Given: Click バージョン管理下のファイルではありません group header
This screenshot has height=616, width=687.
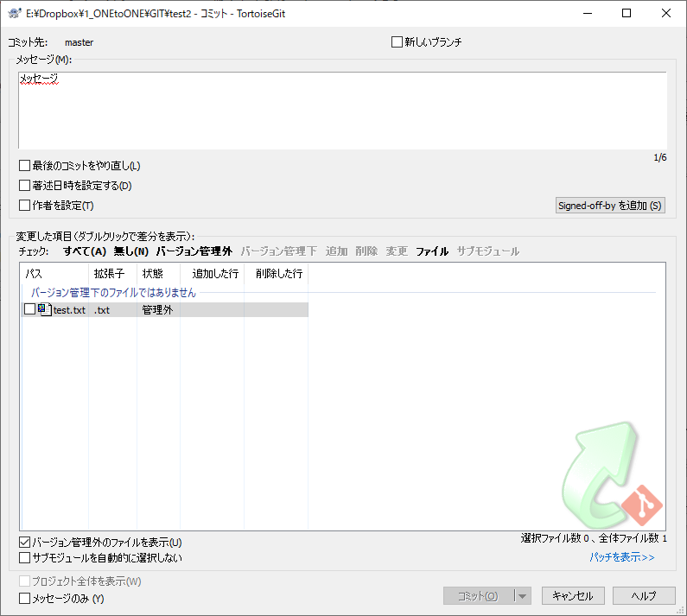Looking at the screenshot, I should [x=113, y=292].
